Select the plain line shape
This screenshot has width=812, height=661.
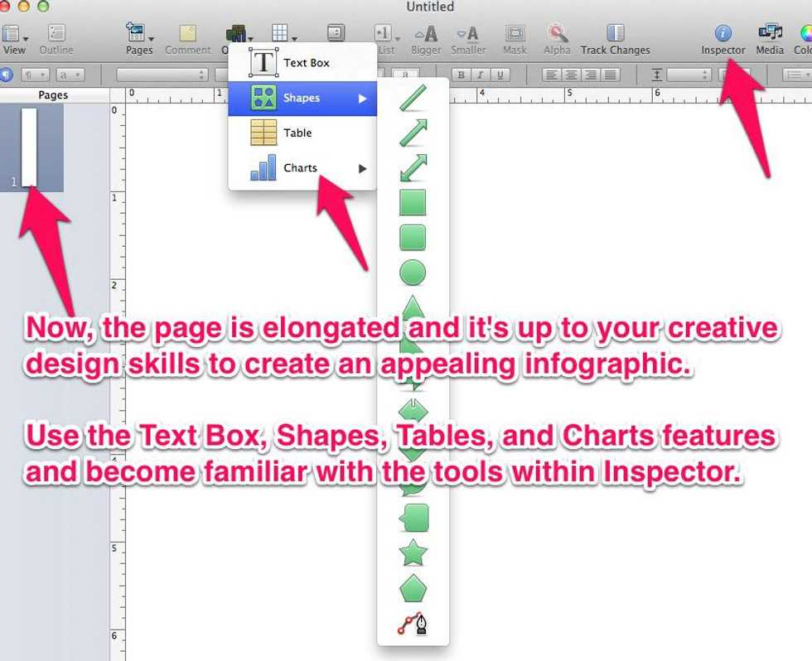pos(413,98)
